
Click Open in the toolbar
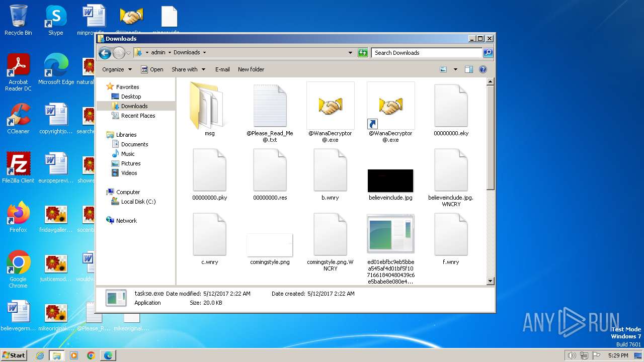[152, 69]
